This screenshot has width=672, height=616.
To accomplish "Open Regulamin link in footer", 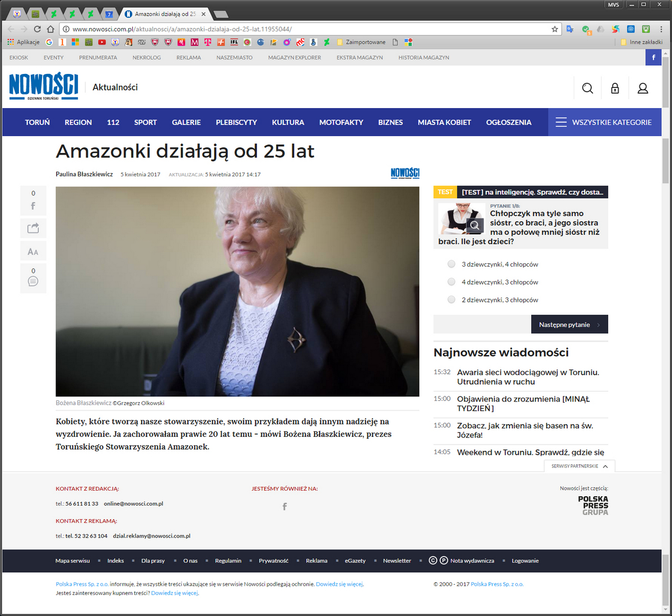I will (228, 561).
